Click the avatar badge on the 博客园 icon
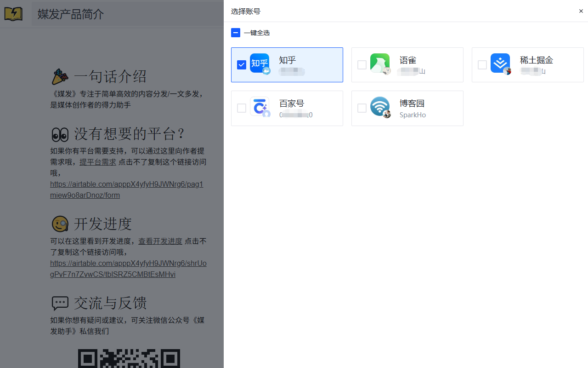 pyautogui.click(x=387, y=115)
